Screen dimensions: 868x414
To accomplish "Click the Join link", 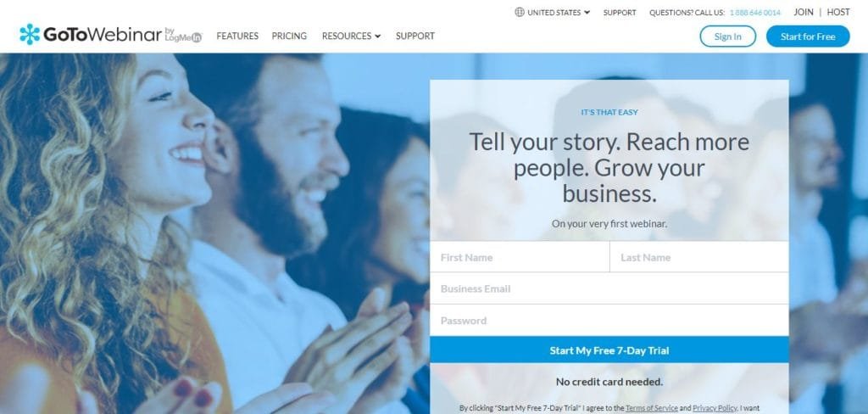I will 804,12.
